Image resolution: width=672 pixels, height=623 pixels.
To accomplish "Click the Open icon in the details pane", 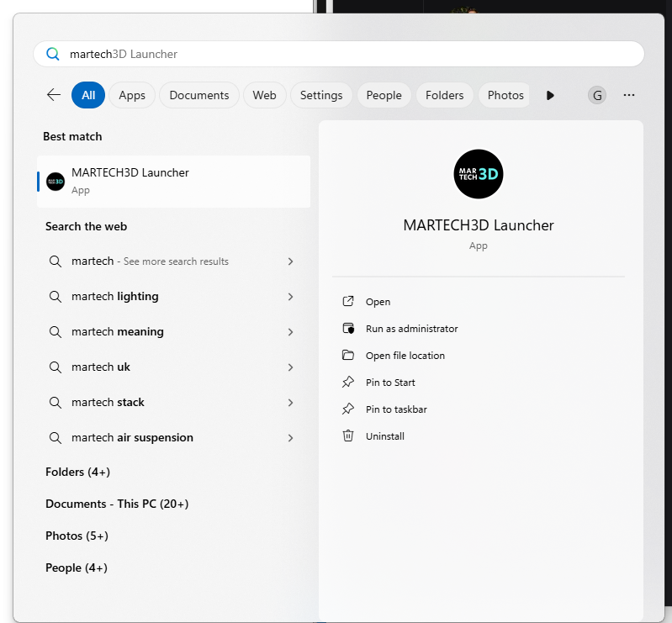I will [348, 301].
